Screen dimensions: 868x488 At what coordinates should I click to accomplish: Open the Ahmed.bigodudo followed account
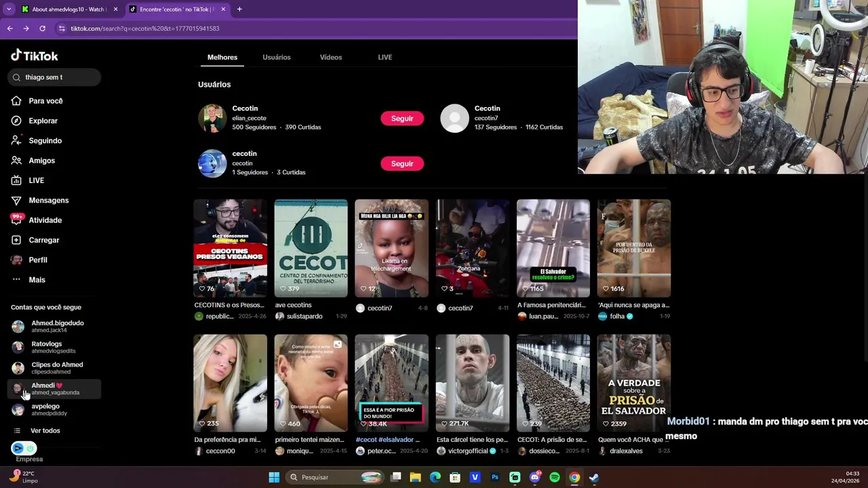point(54,327)
